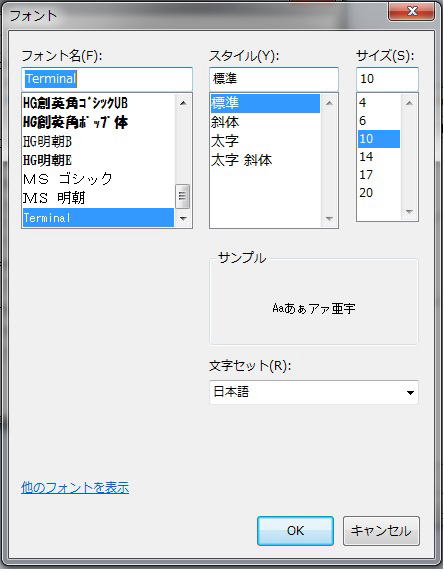
Task: Click down arrow of font name list scrollbar
Action: pos(183,219)
